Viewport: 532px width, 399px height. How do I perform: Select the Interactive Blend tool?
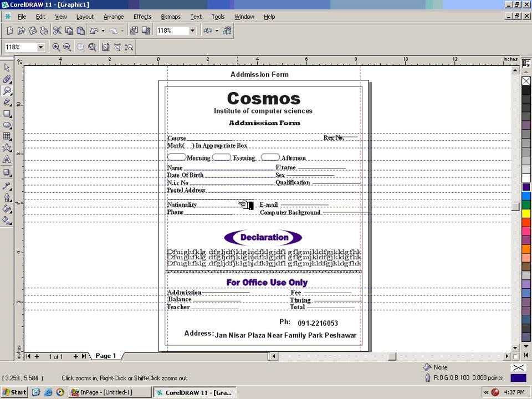(x=7, y=173)
